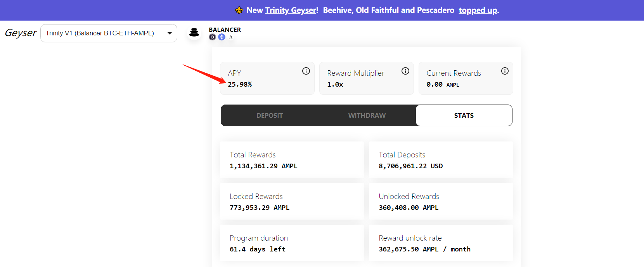Click the Total Rewards stat card
The width and height of the screenshot is (644, 267).
coord(292,160)
